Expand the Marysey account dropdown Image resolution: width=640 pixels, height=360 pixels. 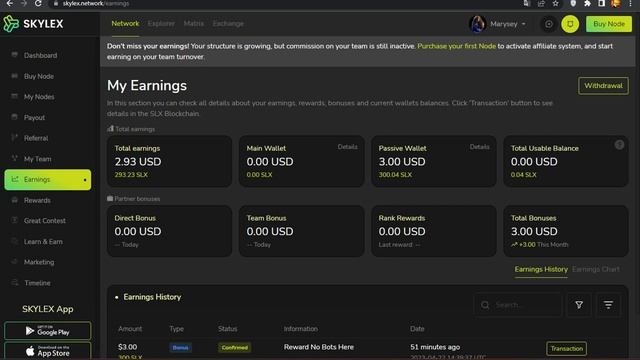point(524,24)
